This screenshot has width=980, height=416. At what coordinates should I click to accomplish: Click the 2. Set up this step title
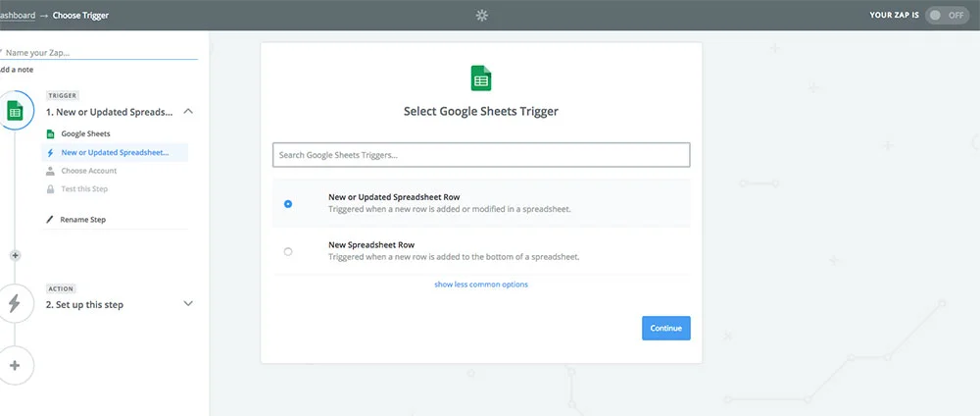84,305
